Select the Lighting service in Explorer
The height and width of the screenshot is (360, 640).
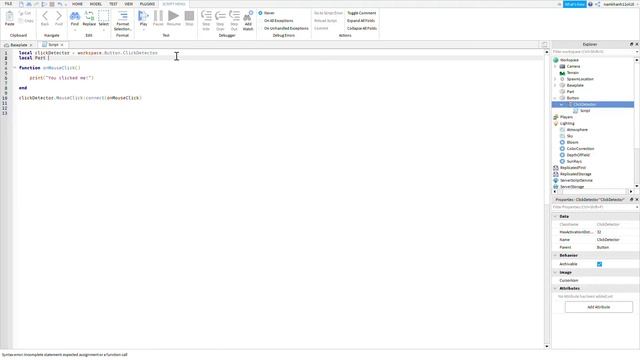(x=567, y=124)
